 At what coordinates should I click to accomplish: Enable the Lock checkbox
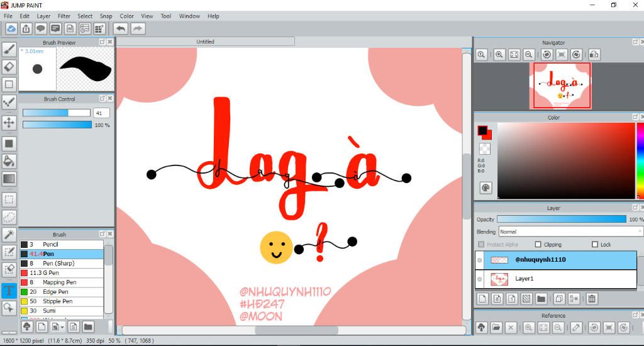click(595, 245)
